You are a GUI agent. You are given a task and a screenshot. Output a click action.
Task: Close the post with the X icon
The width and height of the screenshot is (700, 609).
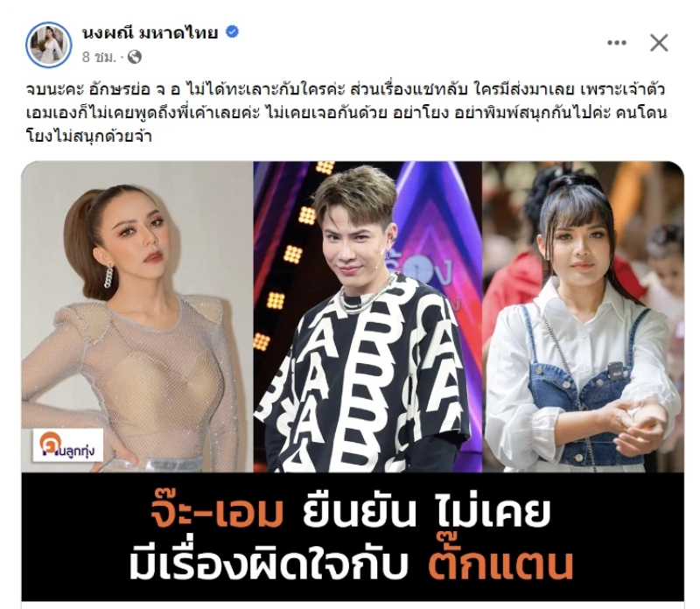659,43
